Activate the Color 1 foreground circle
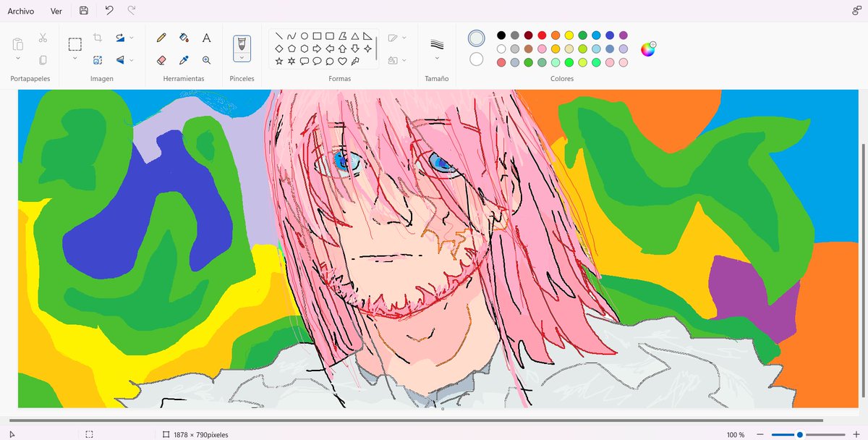868x440 pixels. click(476, 38)
